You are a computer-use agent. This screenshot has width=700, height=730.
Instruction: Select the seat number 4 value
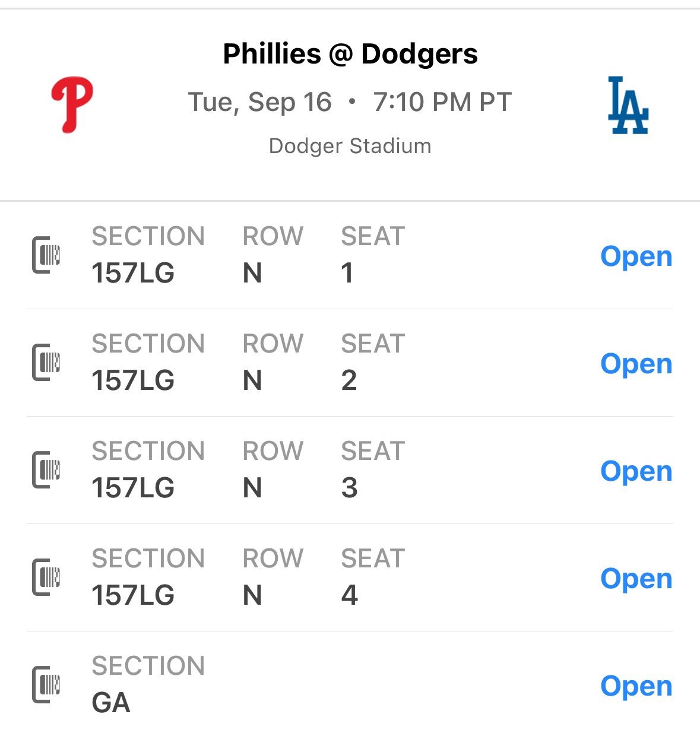click(x=349, y=595)
